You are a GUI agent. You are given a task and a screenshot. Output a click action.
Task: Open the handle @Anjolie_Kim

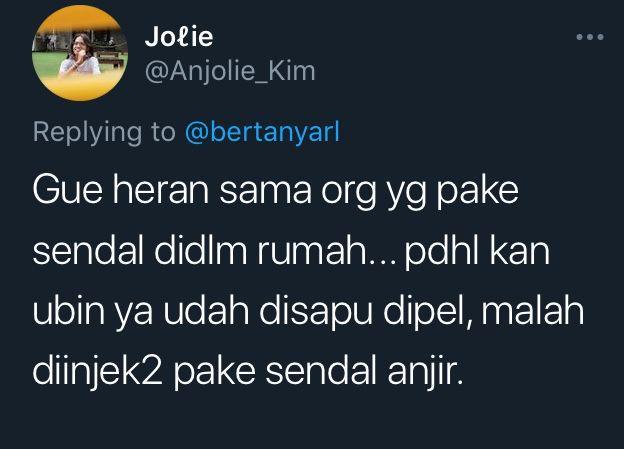230,72
